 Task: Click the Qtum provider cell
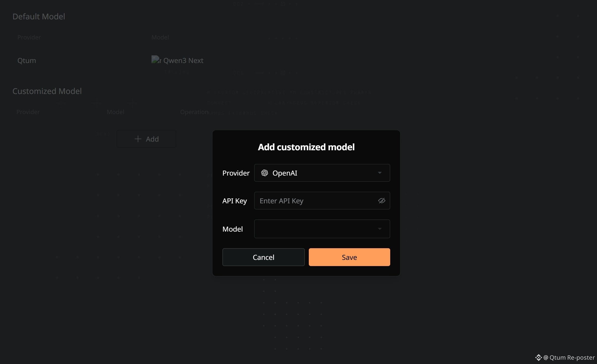click(x=27, y=60)
